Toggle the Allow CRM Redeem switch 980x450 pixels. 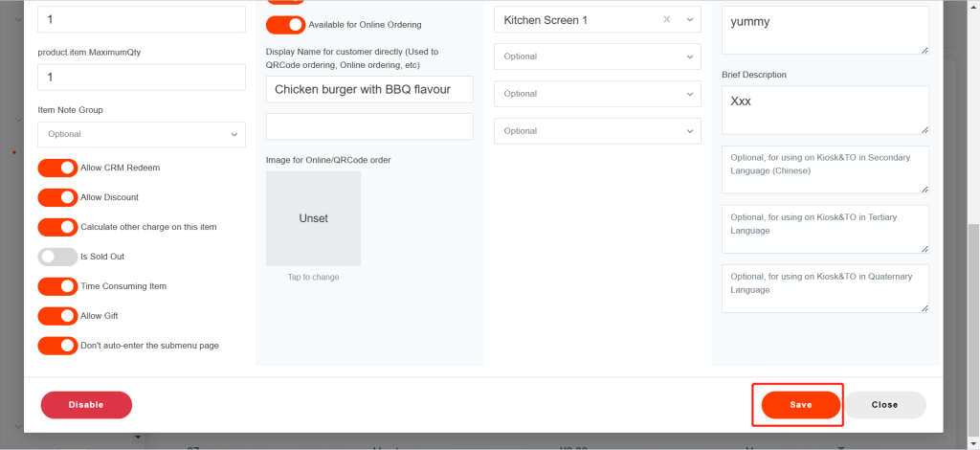click(x=57, y=168)
